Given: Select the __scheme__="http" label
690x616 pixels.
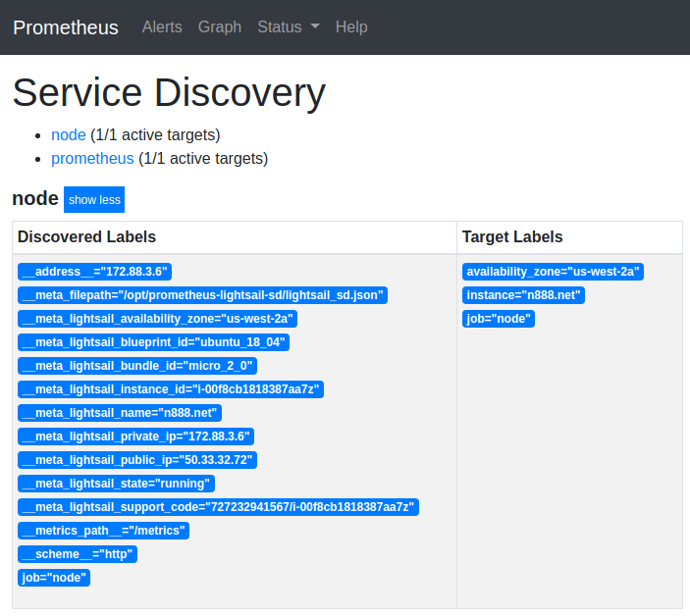Looking at the screenshot, I should 78,554.
